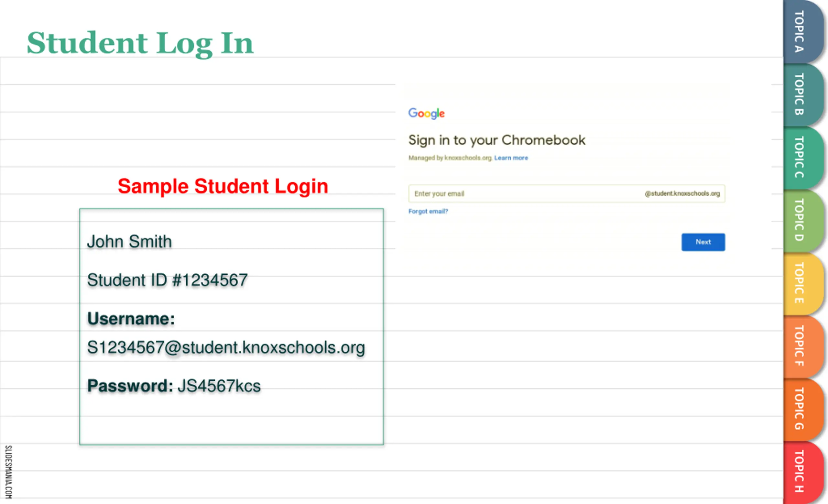Open the TOPIC B tab
The width and height of the screenshot is (828, 504).
point(803,94)
